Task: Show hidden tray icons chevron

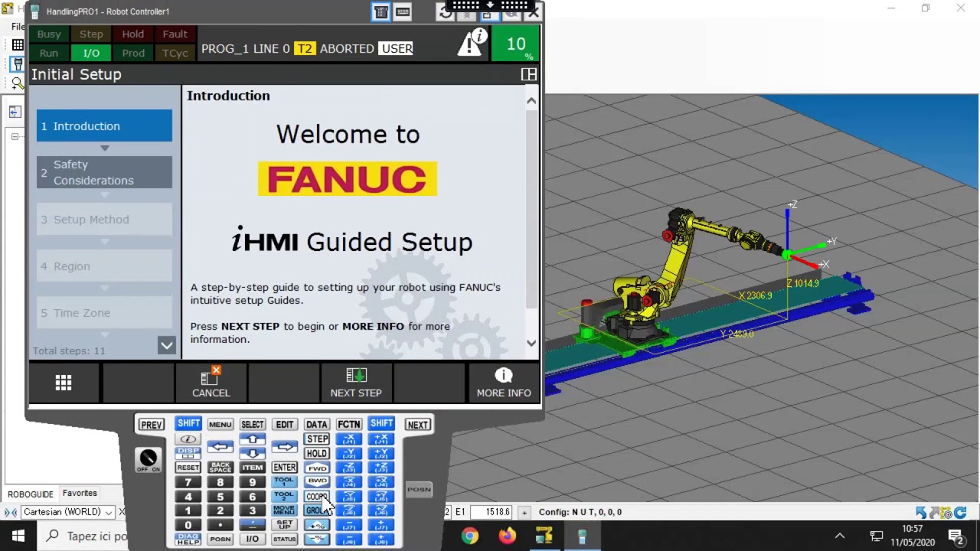Action: pyautogui.click(x=840, y=536)
